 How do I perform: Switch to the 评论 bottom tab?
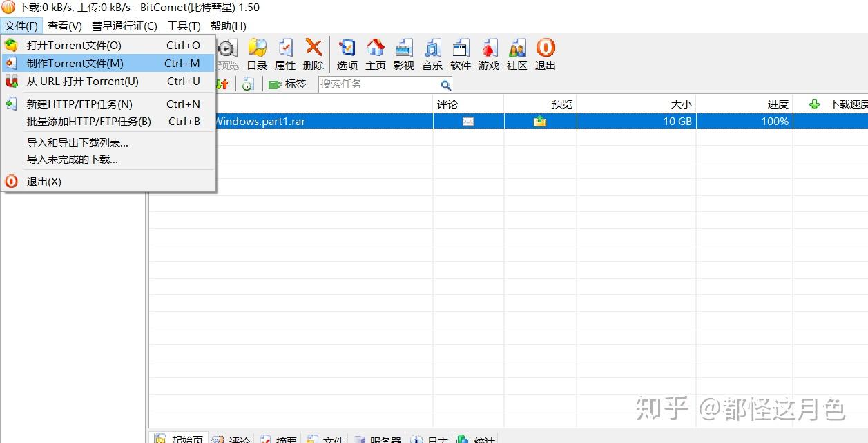coord(231,440)
